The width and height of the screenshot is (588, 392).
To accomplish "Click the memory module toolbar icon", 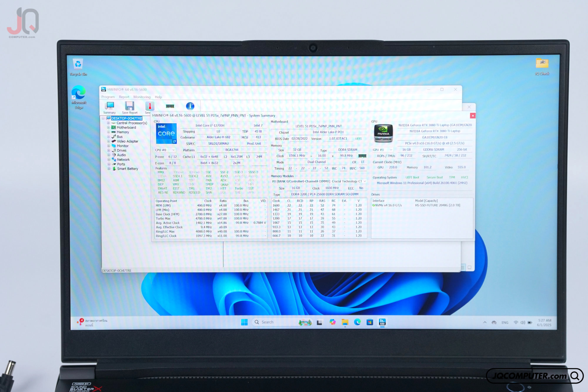I will pos(170,106).
